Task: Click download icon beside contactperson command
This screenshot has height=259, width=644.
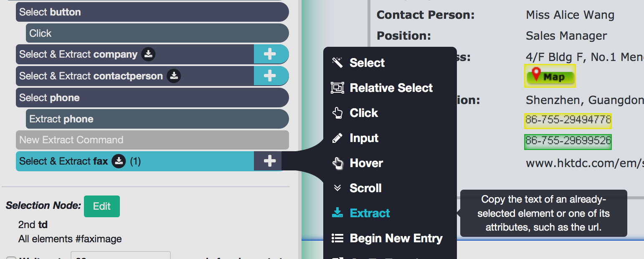Action: point(174,76)
